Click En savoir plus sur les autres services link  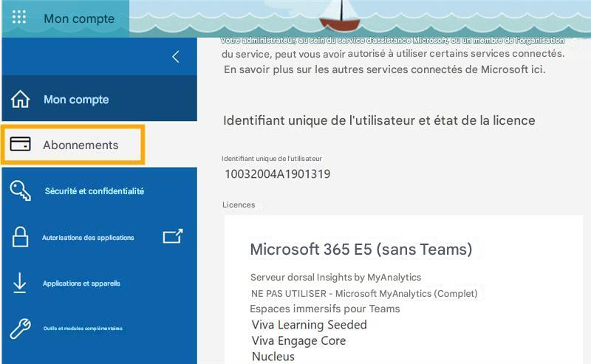point(384,69)
